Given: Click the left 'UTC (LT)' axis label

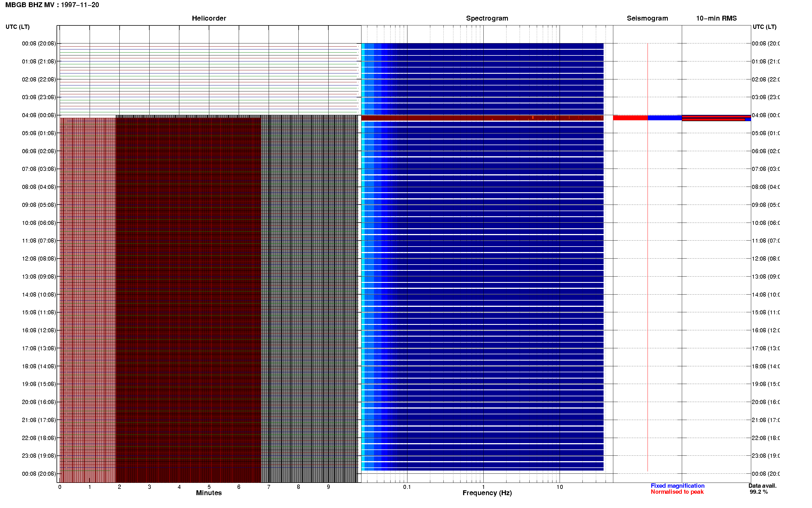Looking at the screenshot, I should [x=17, y=27].
